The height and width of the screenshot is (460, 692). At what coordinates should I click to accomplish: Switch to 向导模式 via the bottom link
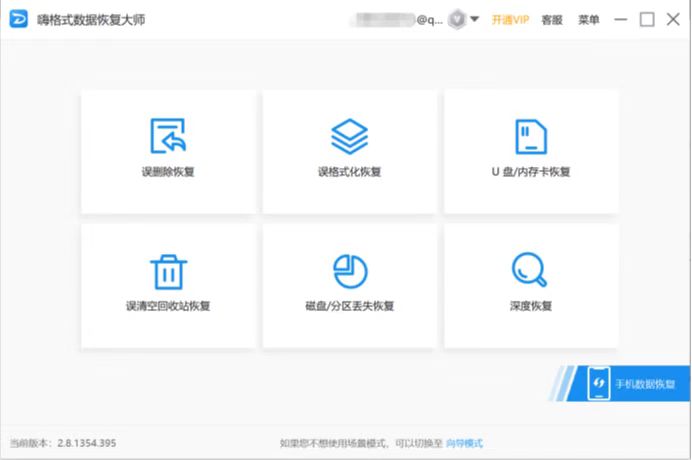464,443
